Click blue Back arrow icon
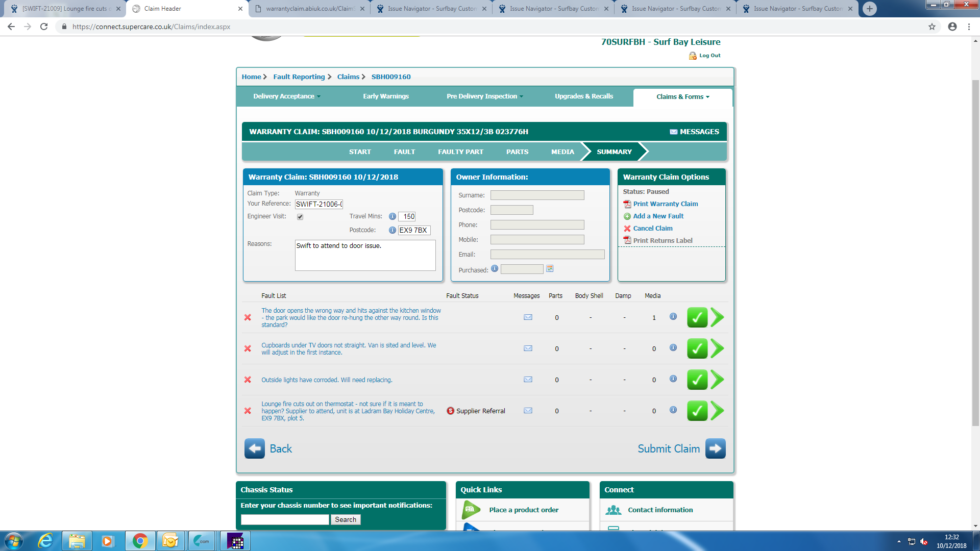Viewport: 980px width, 551px height. 254,448
